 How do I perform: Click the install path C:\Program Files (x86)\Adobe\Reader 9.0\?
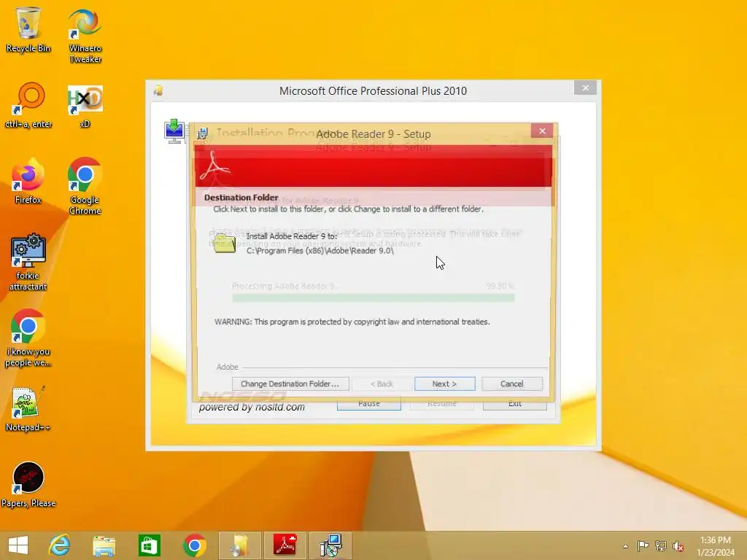point(320,251)
